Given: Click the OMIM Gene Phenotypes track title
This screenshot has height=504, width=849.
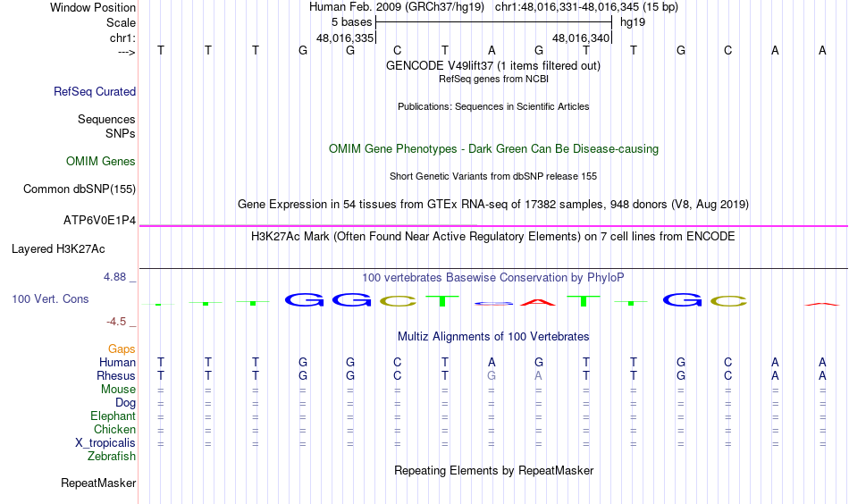Looking at the screenshot, I should tap(493, 149).
